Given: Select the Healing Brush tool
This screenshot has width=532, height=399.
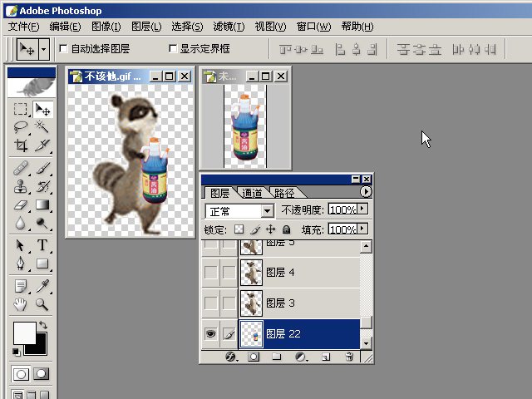Looking at the screenshot, I should click(21, 168).
